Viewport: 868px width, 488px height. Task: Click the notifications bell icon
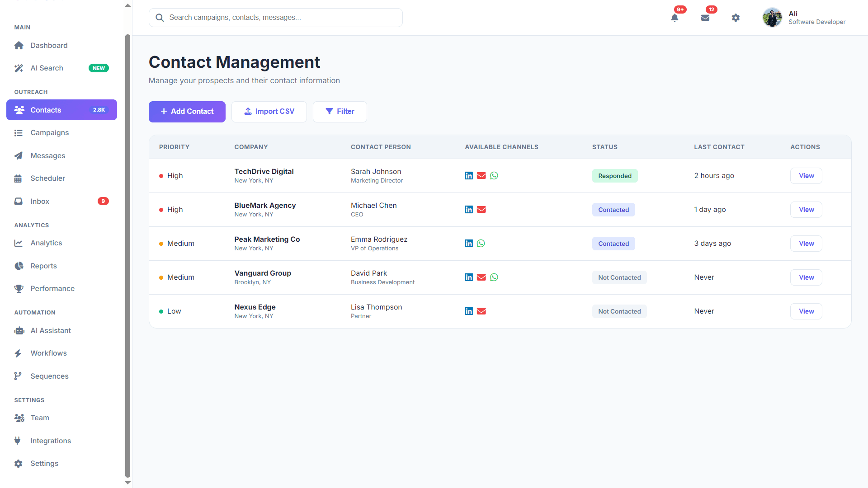coord(675,18)
